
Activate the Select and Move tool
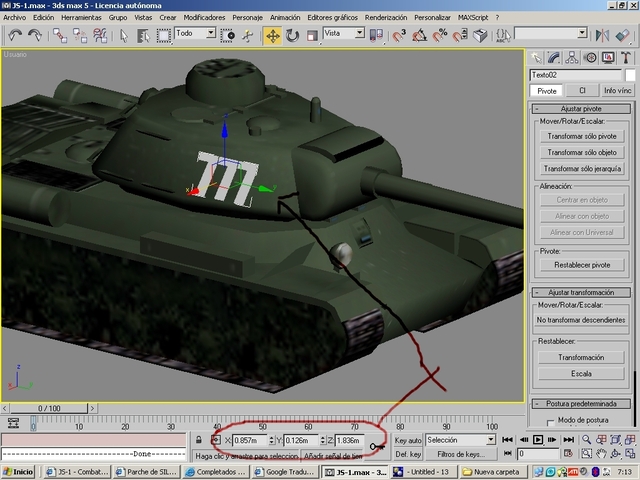272,36
